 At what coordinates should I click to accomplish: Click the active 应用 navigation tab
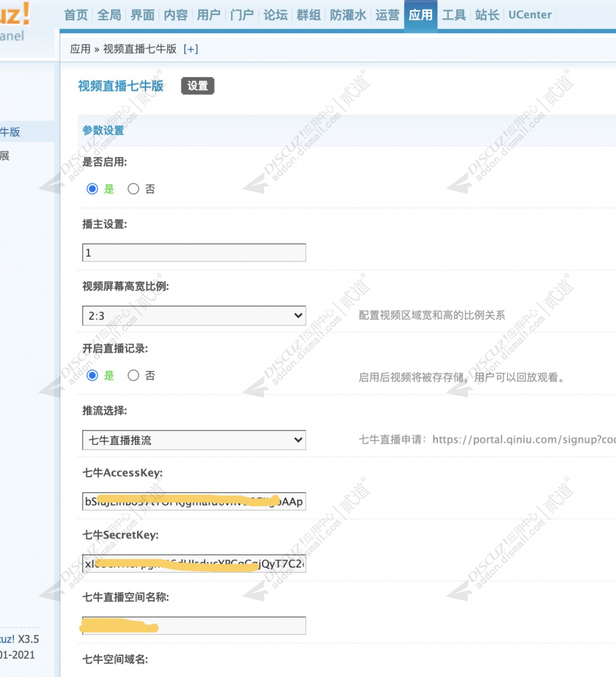(421, 15)
